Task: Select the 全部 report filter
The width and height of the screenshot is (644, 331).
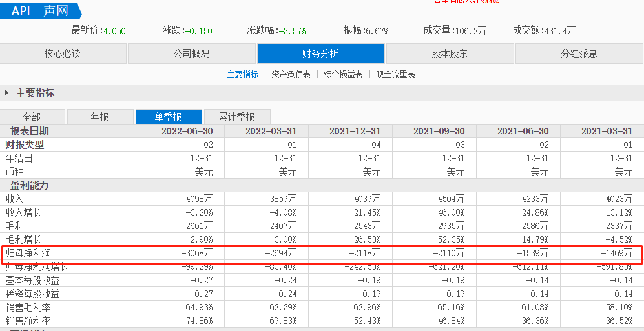Action: pos(32,117)
